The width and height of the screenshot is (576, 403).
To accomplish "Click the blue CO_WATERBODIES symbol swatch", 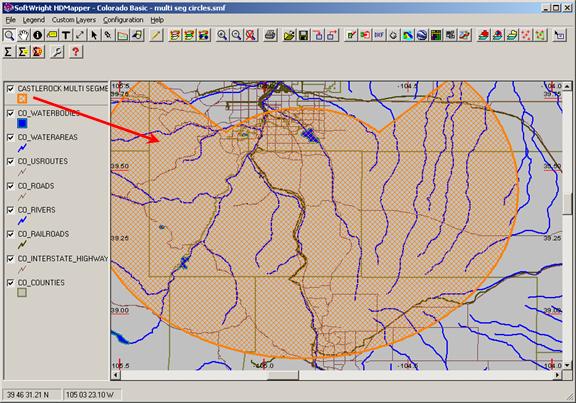I will tap(22, 123).
